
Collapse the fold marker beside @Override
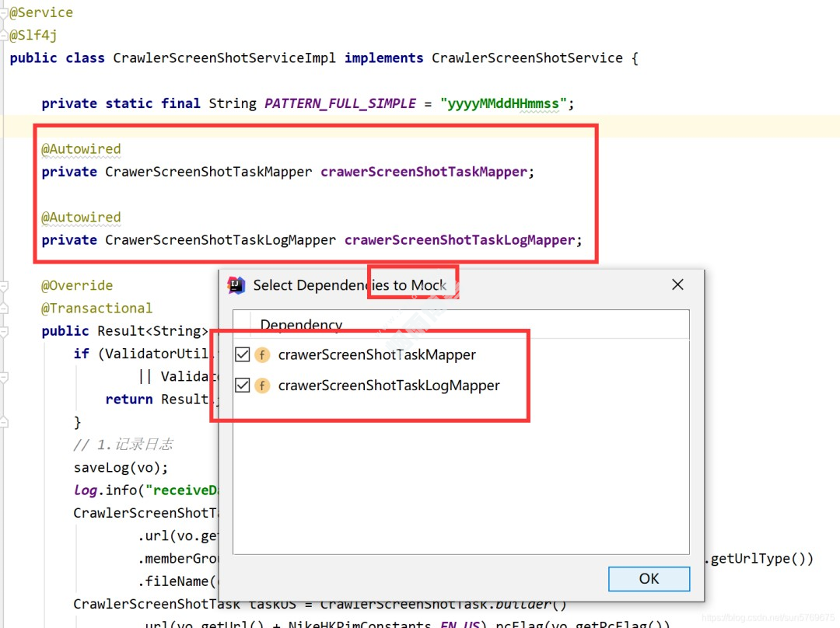(x=4, y=286)
